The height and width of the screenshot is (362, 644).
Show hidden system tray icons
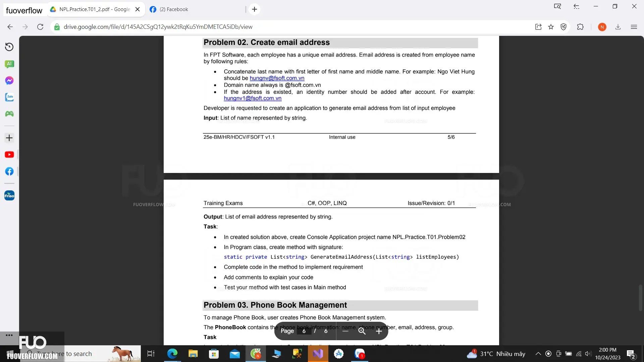click(x=538, y=354)
